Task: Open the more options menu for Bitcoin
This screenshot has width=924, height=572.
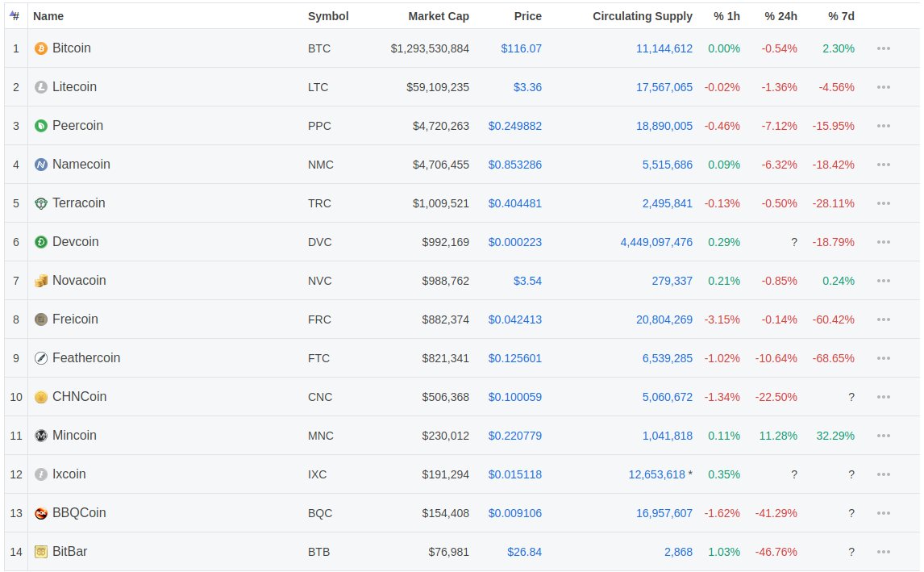Action: [884, 48]
